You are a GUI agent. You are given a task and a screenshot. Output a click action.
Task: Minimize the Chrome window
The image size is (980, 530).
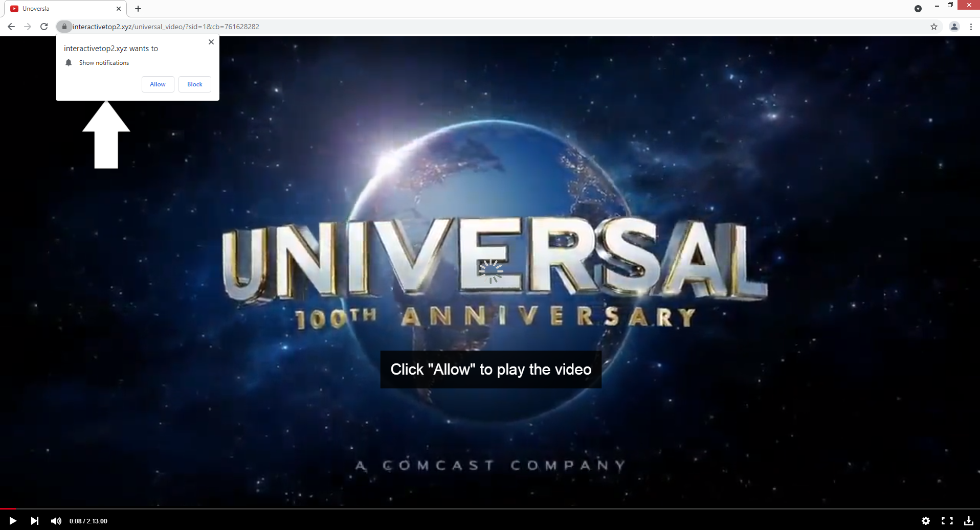point(937,5)
